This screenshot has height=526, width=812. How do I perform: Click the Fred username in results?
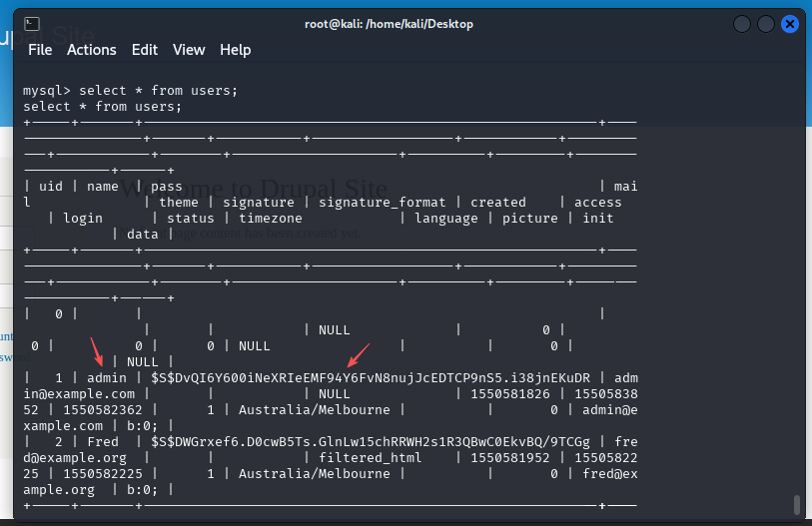(103, 441)
